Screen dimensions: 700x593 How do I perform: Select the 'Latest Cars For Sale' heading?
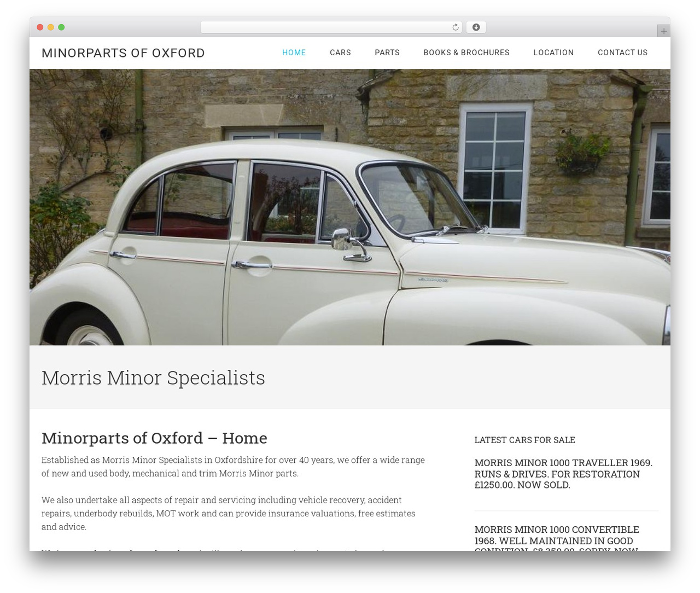[524, 440]
